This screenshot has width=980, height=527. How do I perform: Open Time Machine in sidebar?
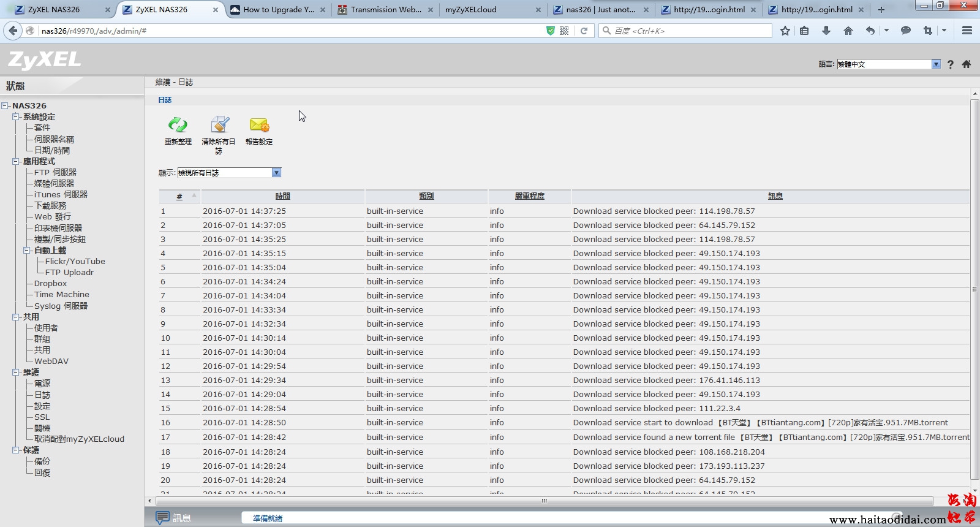click(61, 294)
